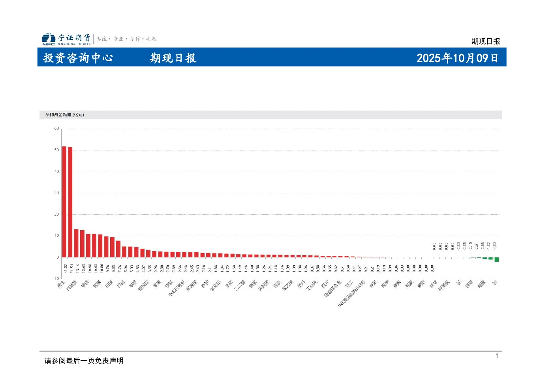Click the category label 焦煤
The image size is (554, 392).
point(97,284)
